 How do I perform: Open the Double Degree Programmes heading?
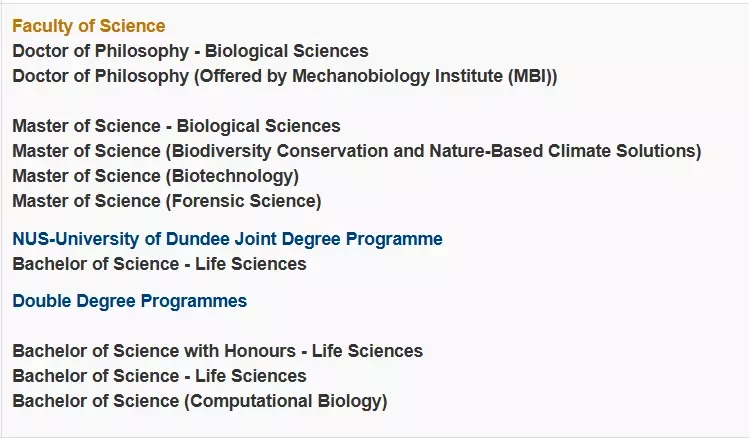pyautogui.click(x=129, y=301)
